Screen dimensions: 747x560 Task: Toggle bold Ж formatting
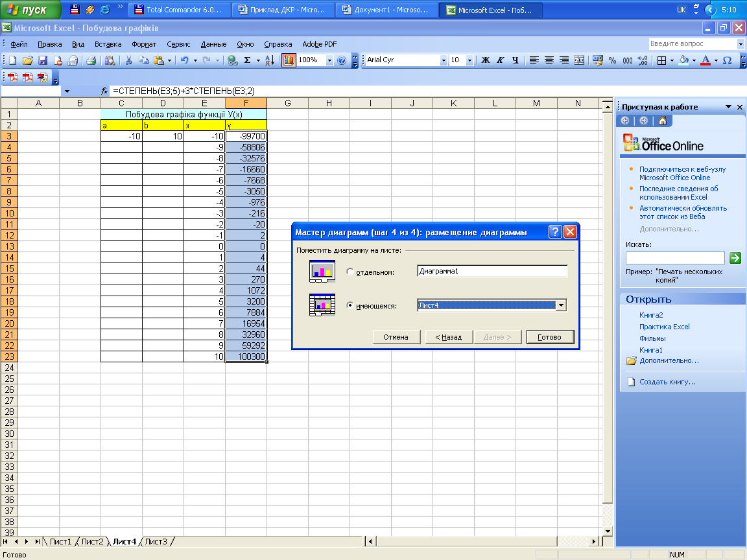click(x=486, y=60)
